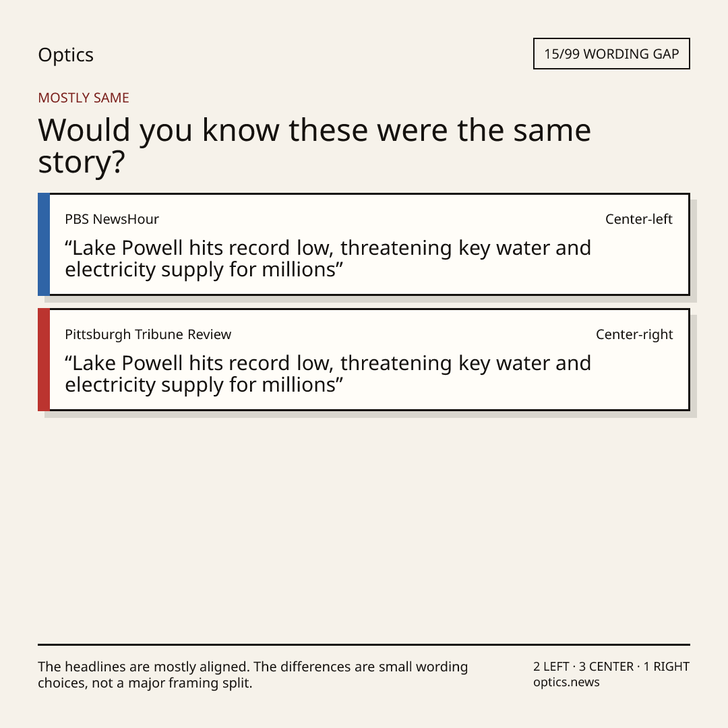
Task: Click the 3 CENTER coverage count
Action: [x=606, y=666]
